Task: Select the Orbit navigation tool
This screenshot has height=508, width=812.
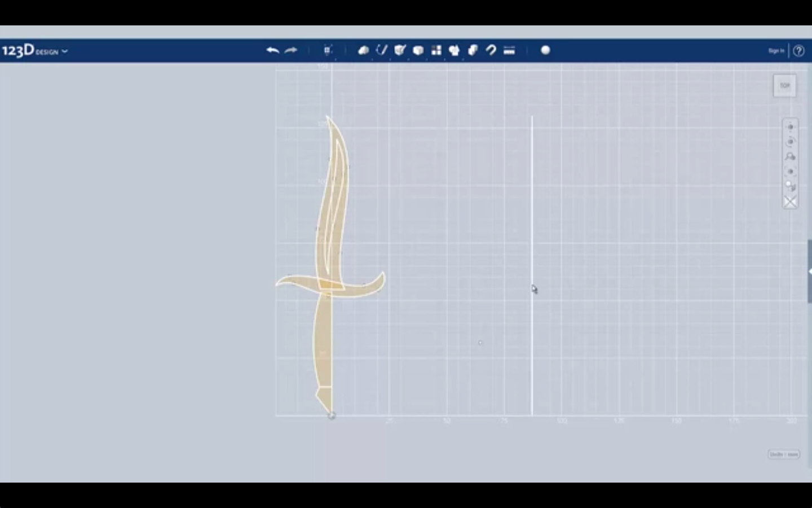Action: tap(790, 142)
